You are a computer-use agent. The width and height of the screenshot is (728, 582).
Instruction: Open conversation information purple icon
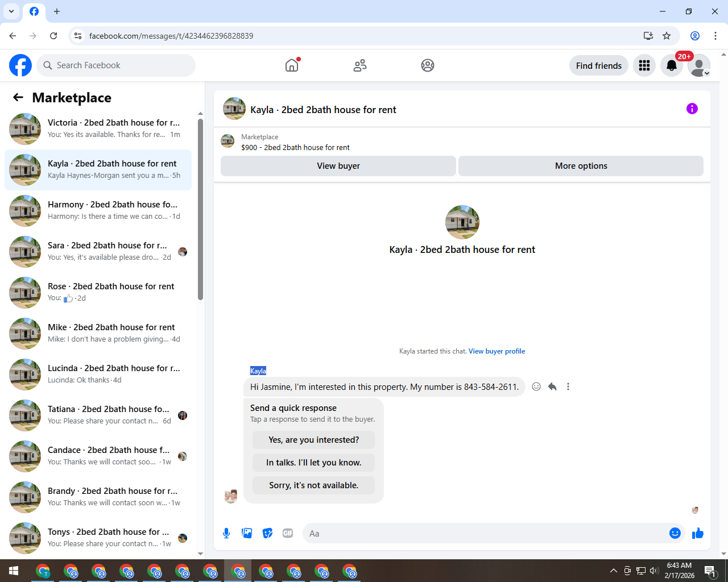click(x=692, y=109)
